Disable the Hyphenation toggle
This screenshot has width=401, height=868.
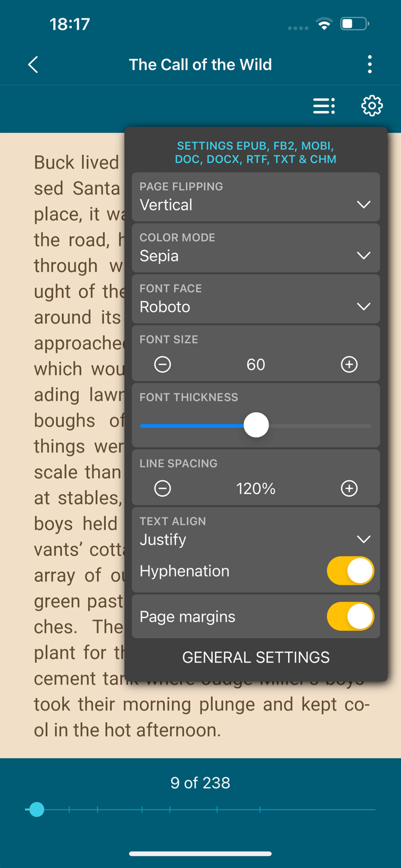(x=350, y=571)
